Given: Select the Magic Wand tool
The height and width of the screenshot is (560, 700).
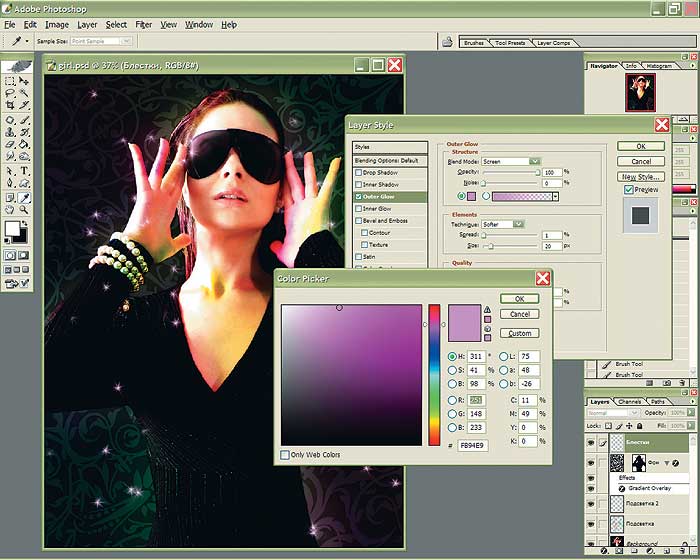Looking at the screenshot, I should coord(24,93).
